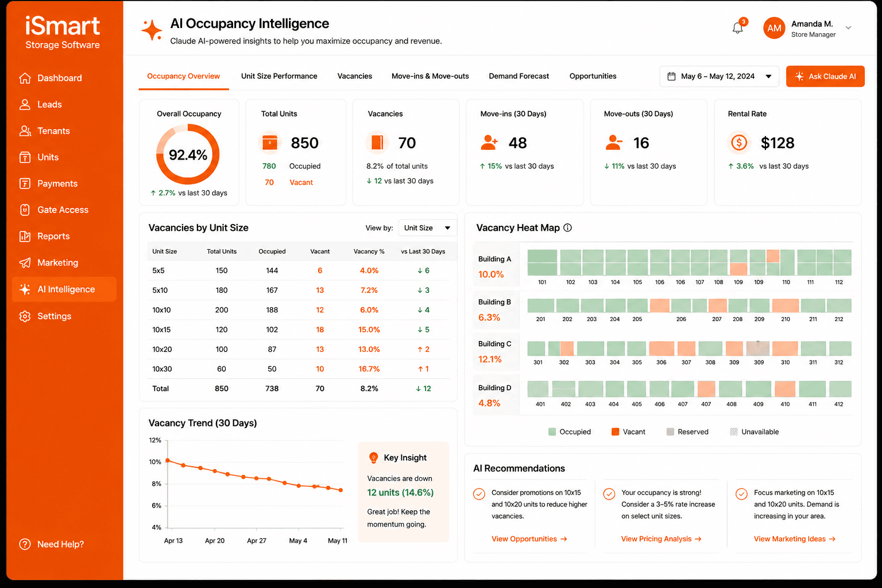Click the Need Help question mark icon
882x588 pixels.
point(25,544)
